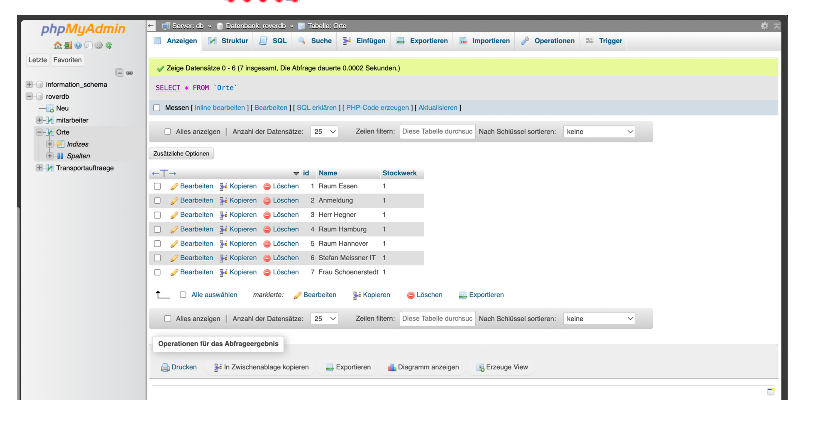This screenshot has height=436, width=824.
Task: Expand the mitarbeiter table tree node
Action: point(40,120)
